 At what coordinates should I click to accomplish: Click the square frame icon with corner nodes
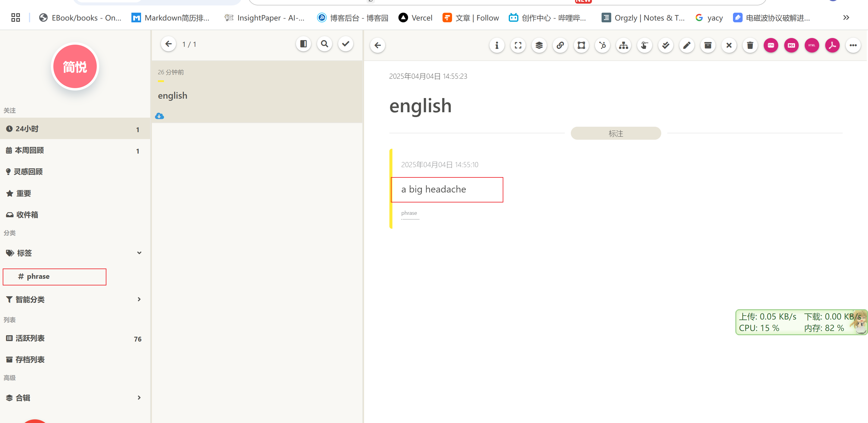click(581, 45)
